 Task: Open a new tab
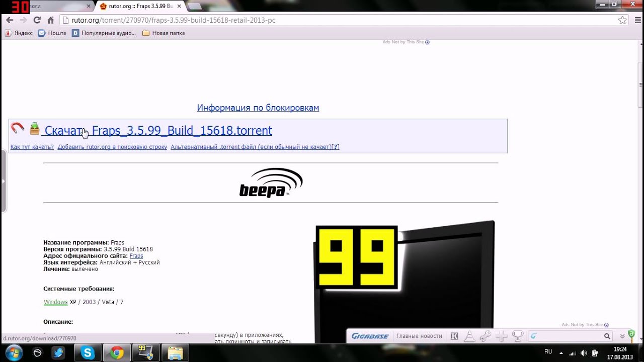(194, 6)
